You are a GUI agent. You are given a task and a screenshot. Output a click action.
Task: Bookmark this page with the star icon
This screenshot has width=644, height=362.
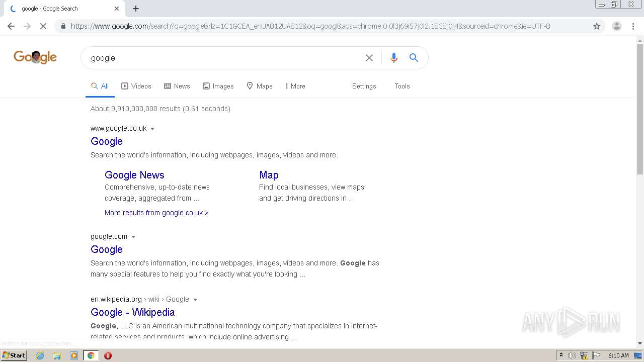597,26
